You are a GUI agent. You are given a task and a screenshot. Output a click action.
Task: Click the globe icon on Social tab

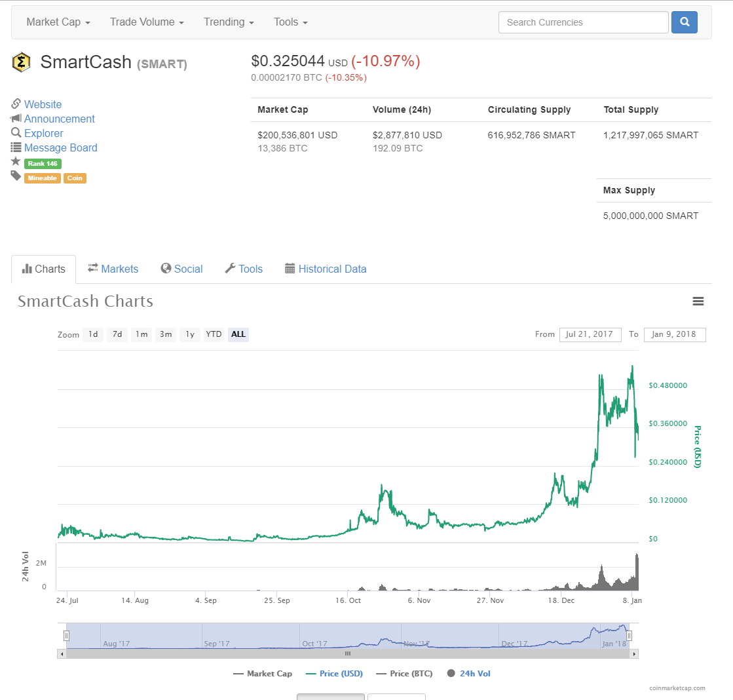tap(166, 268)
